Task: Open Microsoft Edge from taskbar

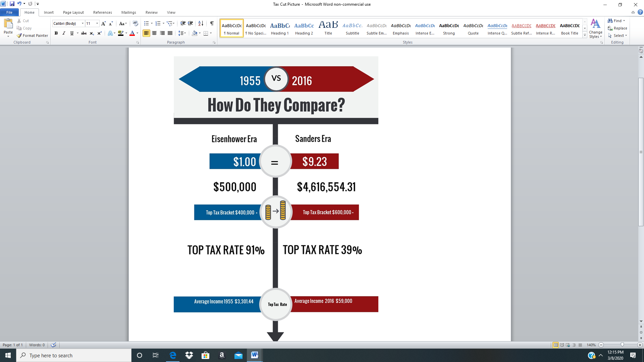Action: point(173,355)
